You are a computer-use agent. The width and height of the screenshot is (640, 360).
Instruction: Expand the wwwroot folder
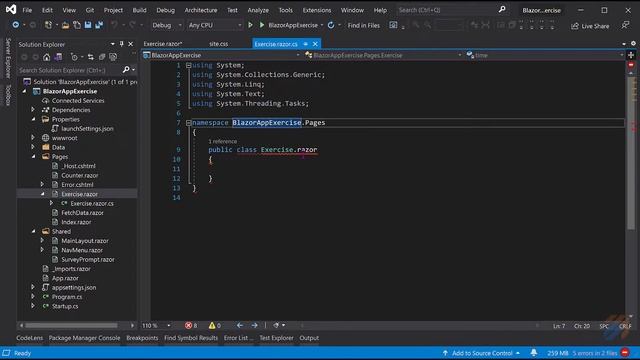click(33, 138)
